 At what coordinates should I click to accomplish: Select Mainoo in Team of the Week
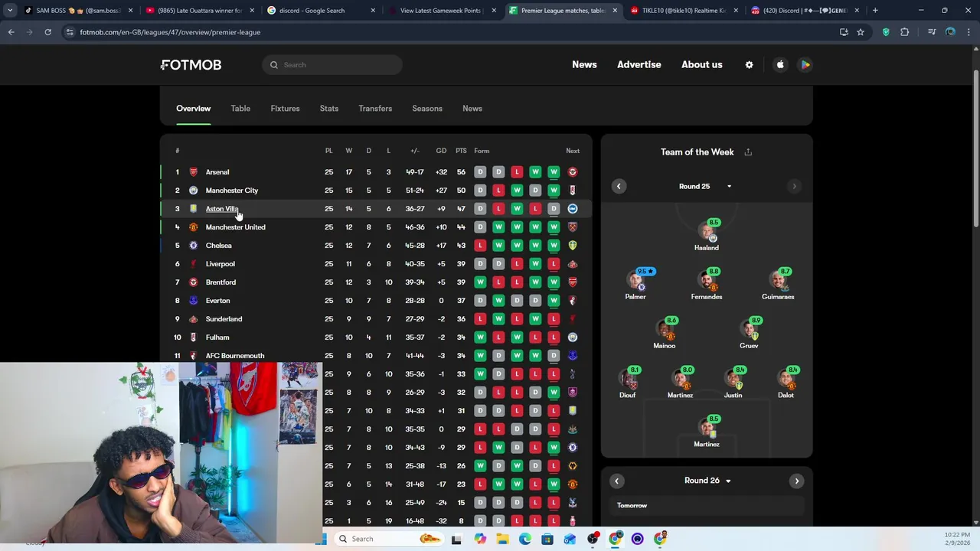click(665, 334)
